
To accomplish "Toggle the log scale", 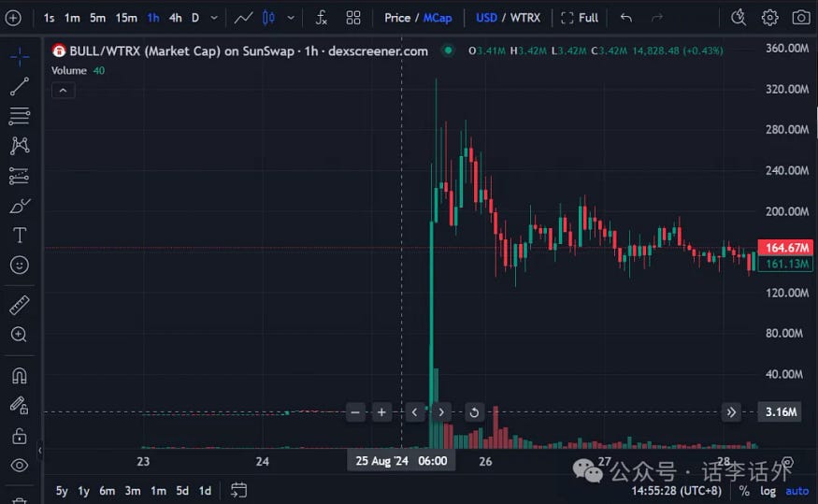I will coord(768,491).
